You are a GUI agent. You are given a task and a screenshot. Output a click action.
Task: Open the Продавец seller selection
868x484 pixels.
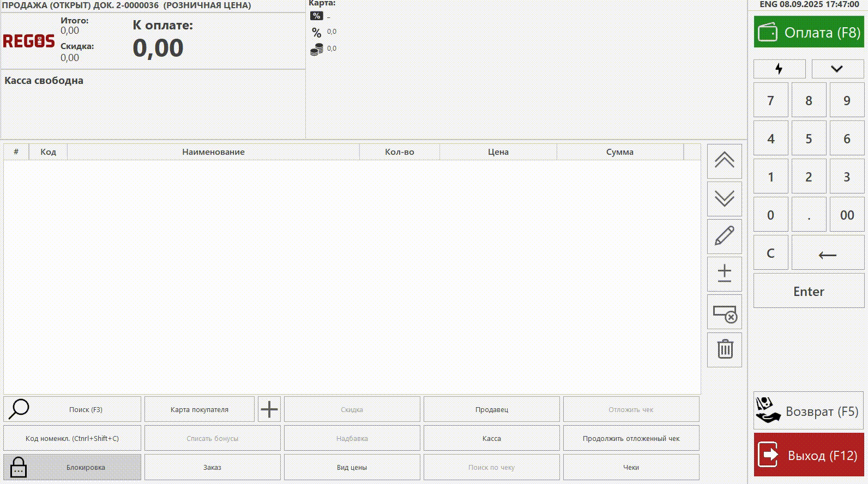[x=491, y=409]
